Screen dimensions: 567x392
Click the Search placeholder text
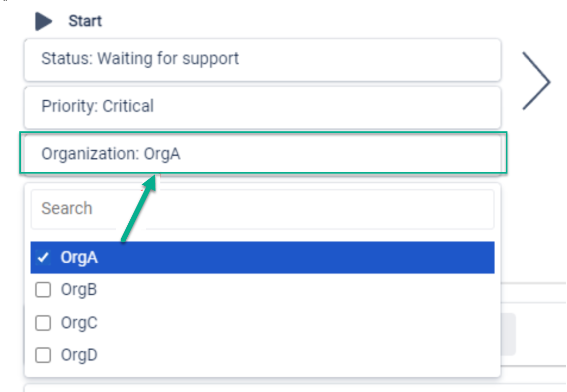67,209
